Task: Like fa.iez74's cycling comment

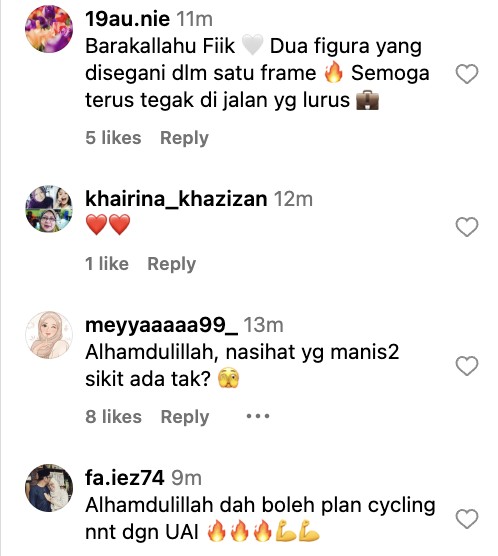Action: click(x=467, y=519)
